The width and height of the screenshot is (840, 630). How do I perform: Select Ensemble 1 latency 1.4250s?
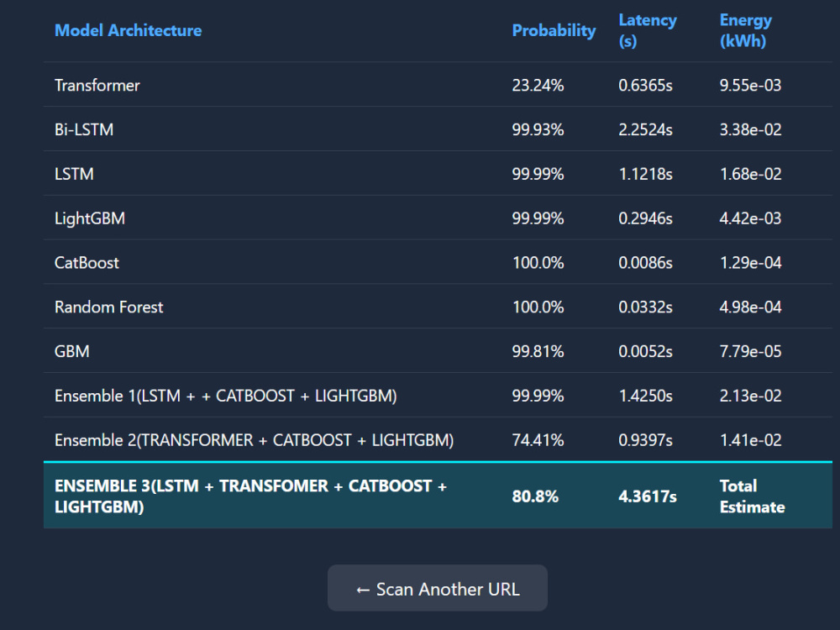645,396
